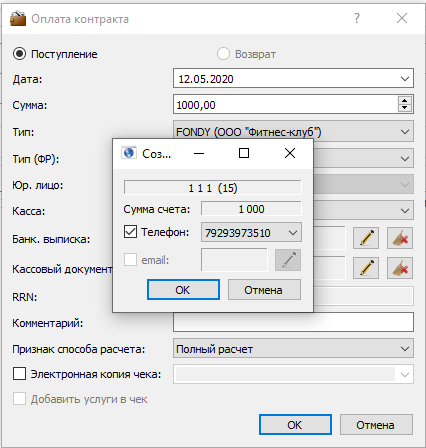426x448 pixels.
Task: Decrease sum with the down stepper arrow
Action: (404, 108)
